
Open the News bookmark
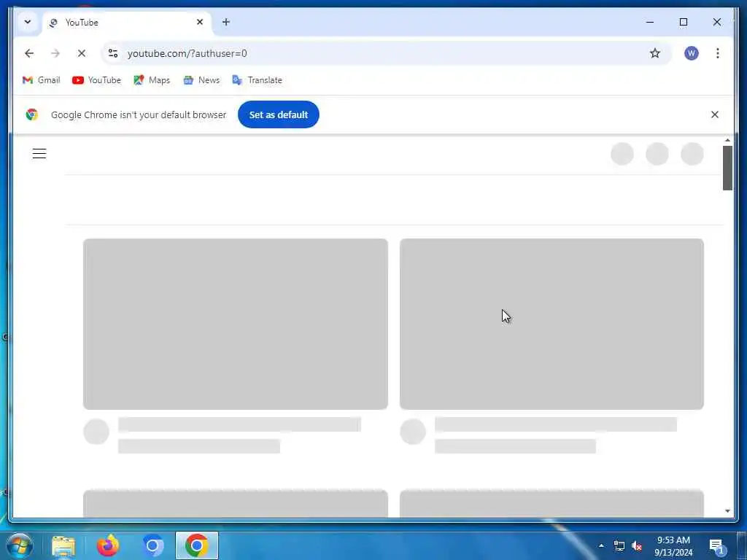click(x=201, y=80)
